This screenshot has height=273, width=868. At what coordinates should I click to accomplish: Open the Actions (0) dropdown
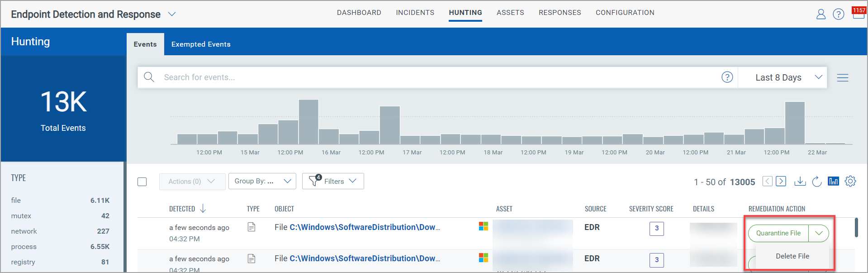(x=192, y=181)
